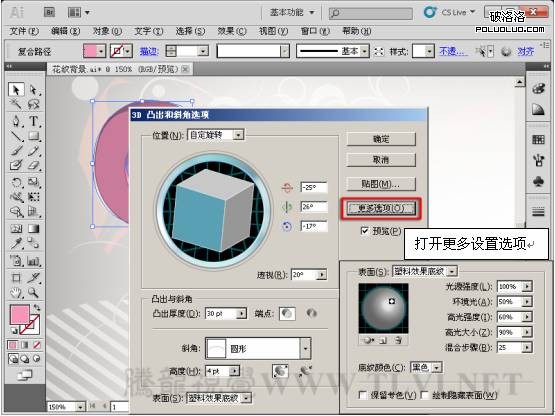Select the Paintbrush tool
This screenshot has height=416, width=555.
pos(16,150)
